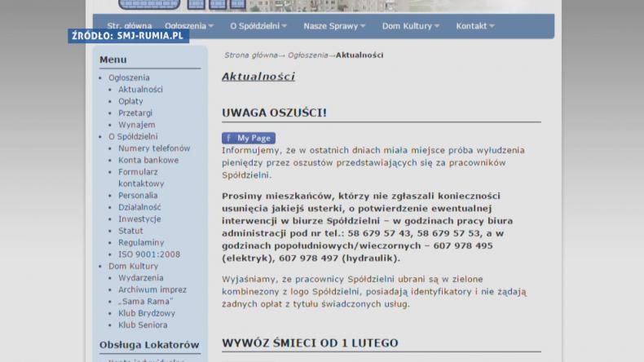Open Statut sidebar link
Viewport: 644px width, 362px height.
point(130,231)
